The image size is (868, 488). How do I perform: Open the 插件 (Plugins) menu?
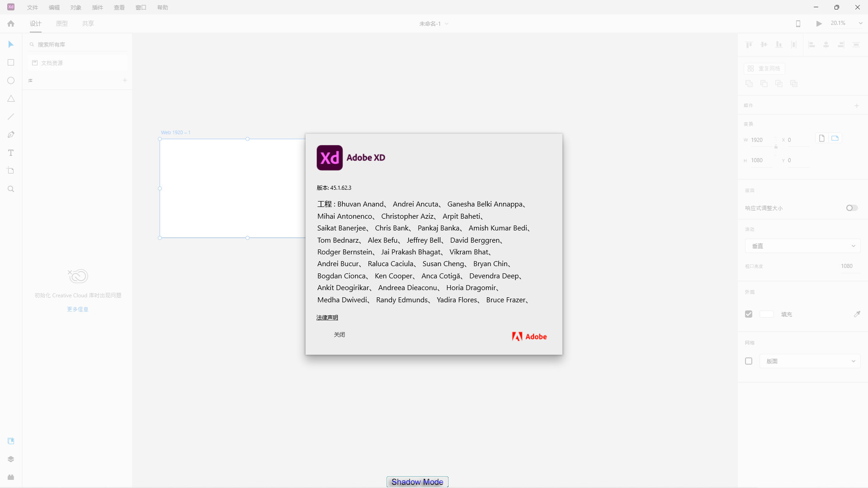(x=97, y=7)
